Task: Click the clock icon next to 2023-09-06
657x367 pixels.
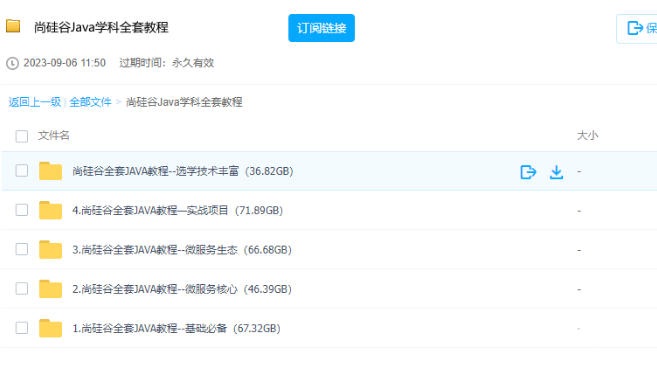Action: [12, 63]
